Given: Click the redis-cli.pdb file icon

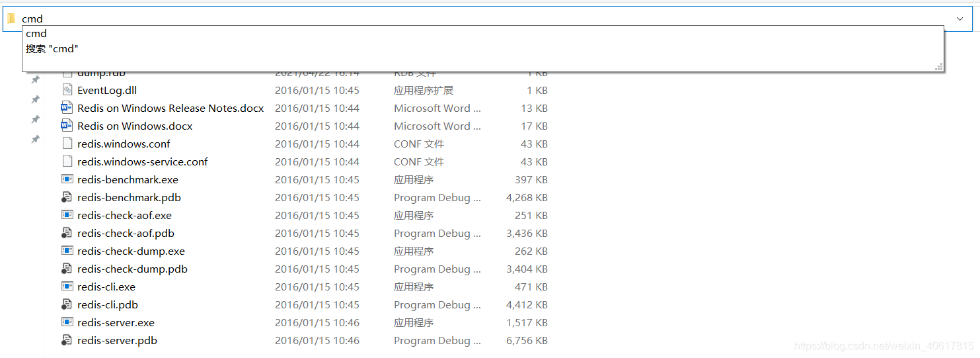Looking at the screenshot, I should point(67,304).
